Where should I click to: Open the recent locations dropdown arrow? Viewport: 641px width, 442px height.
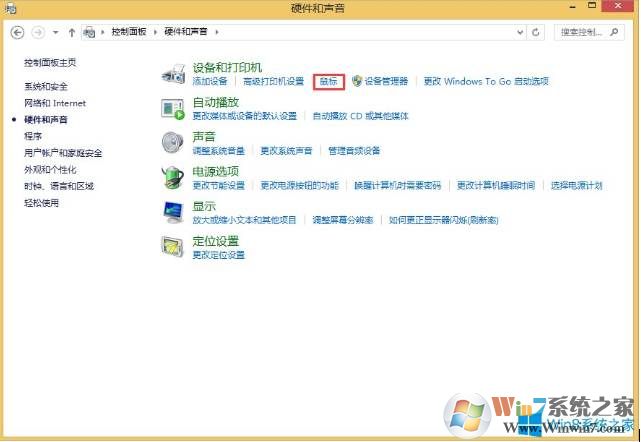tap(56, 32)
